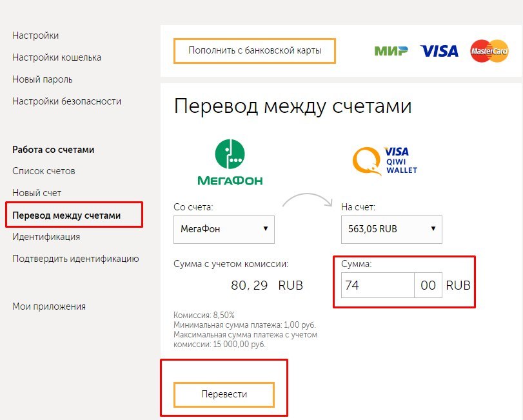
Task: Click the amount field containing 74
Action: click(377, 285)
